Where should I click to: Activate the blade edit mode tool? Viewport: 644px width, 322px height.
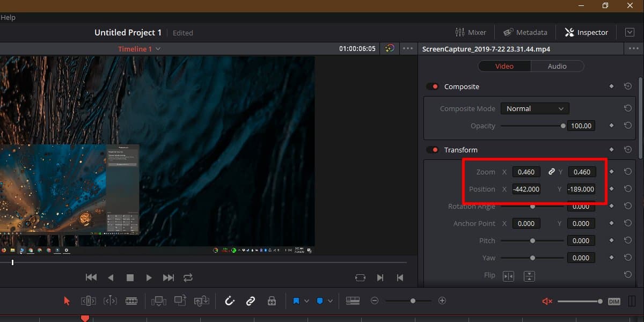pyautogui.click(x=132, y=301)
